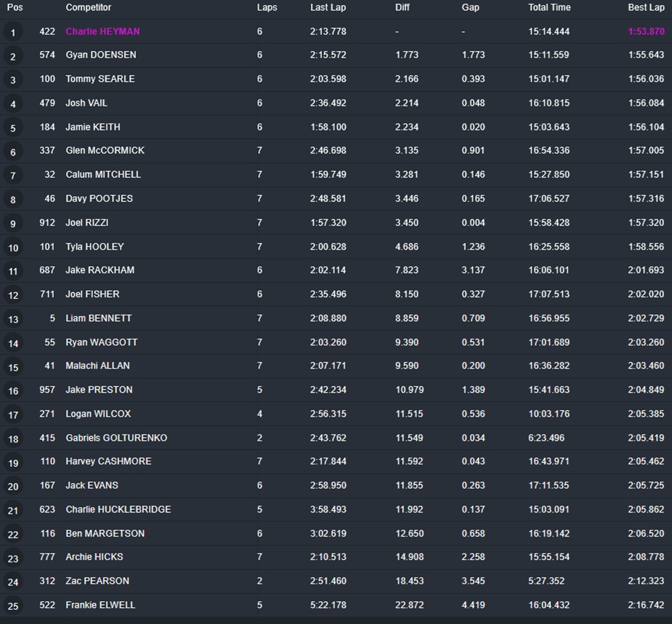Click the position 5 circle badge
Viewport: 672px width, 624px height.
(13, 128)
